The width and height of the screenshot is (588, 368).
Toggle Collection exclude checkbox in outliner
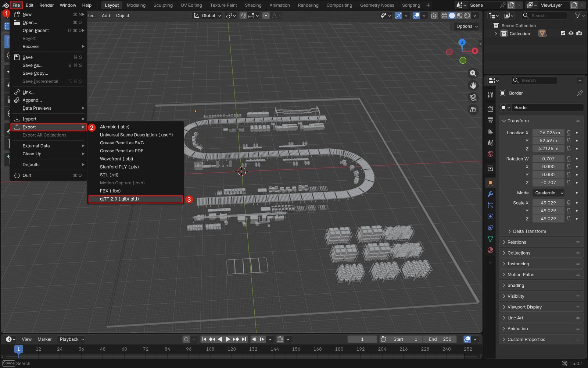tap(563, 33)
